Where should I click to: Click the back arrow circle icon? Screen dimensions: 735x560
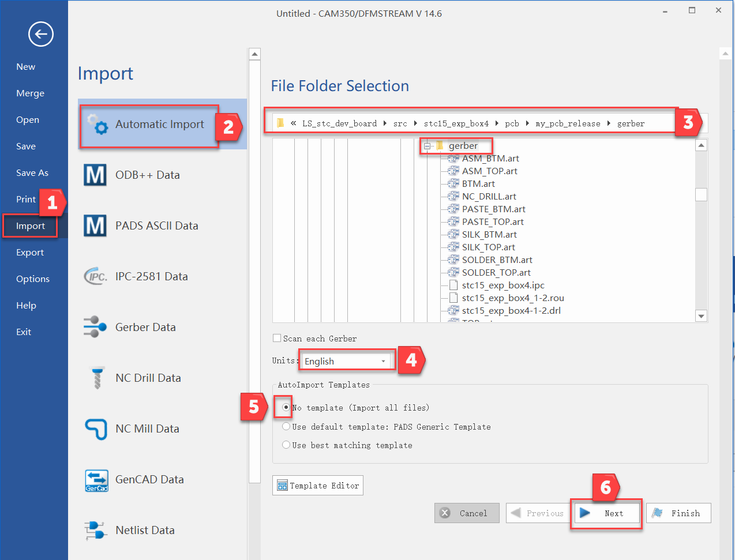coord(41,35)
